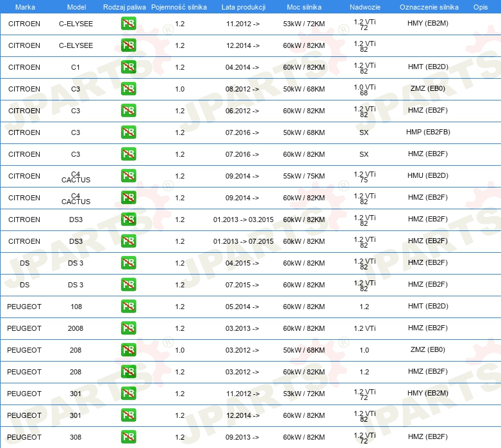Click fuel icon in C4 Cactus 55kW row
Screen dimensions: 501x448
click(x=128, y=176)
